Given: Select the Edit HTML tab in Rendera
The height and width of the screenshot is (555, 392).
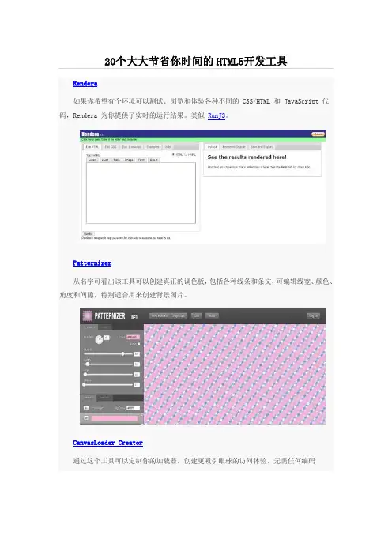Looking at the screenshot, I should tap(92, 147).
